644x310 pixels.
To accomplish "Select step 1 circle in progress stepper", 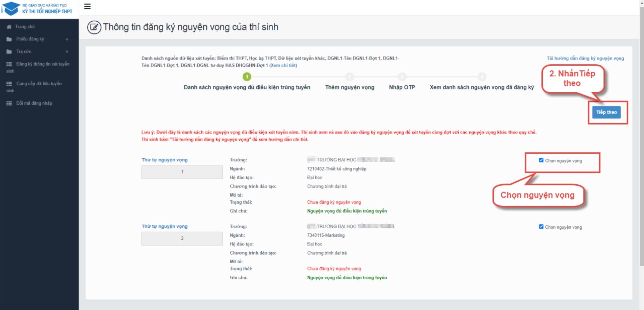I will 247,77.
